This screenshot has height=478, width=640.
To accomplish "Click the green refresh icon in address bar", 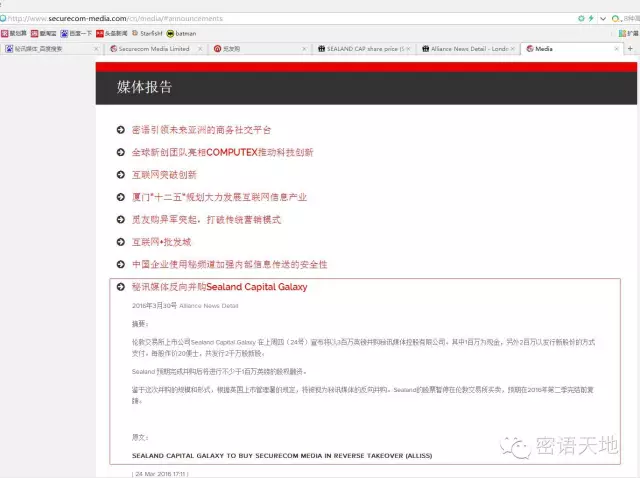I will point(581,18).
